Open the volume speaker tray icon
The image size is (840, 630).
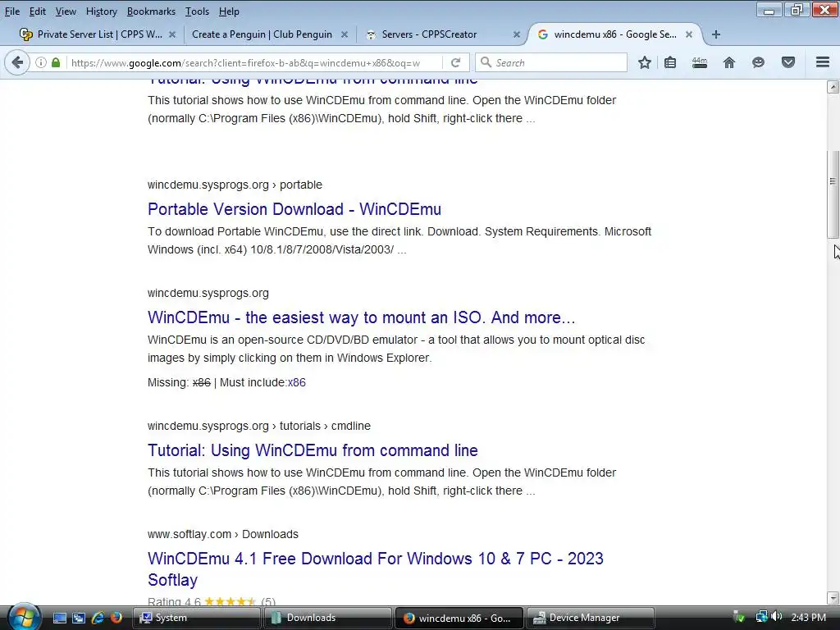(776, 617)
